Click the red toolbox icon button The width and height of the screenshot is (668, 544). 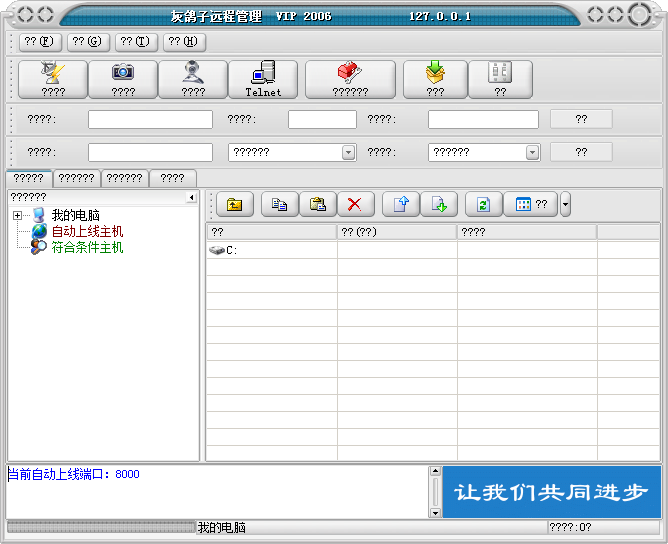[350, 79]
